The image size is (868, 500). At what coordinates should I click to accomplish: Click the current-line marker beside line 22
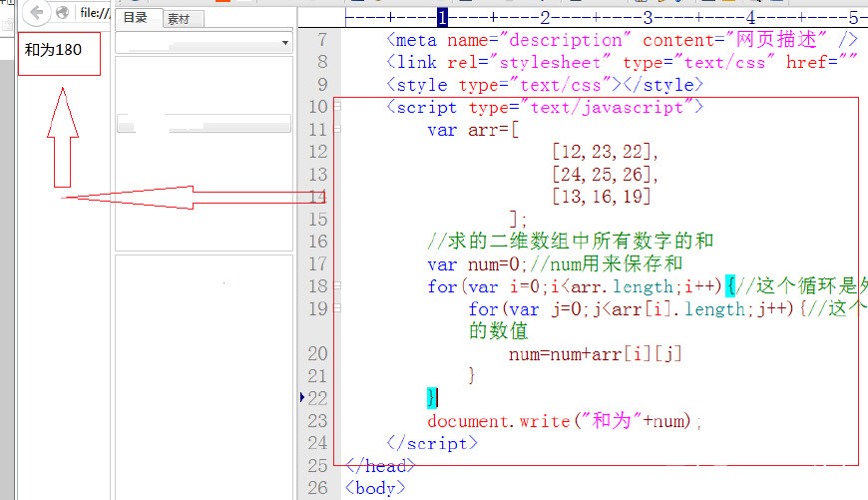[302, 397]
